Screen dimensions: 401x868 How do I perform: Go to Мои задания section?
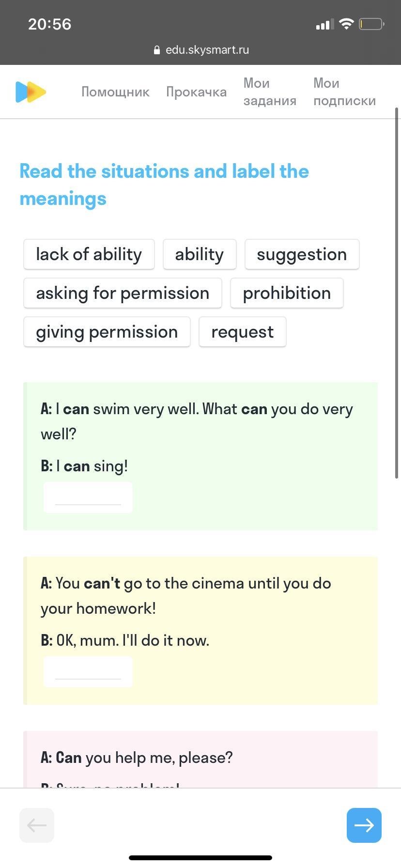pyautogui.click(x=270, y=92)
